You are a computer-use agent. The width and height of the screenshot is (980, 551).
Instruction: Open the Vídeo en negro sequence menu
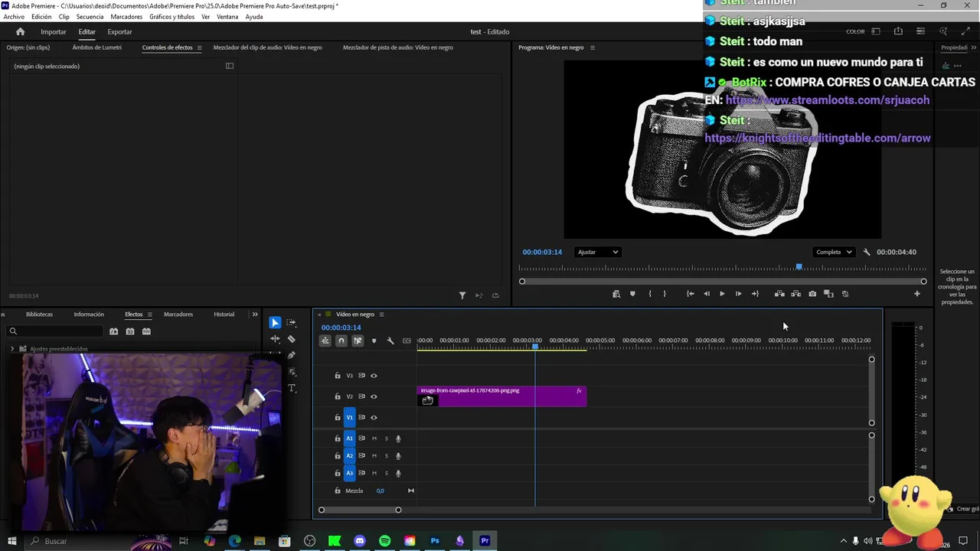(381, 315)
